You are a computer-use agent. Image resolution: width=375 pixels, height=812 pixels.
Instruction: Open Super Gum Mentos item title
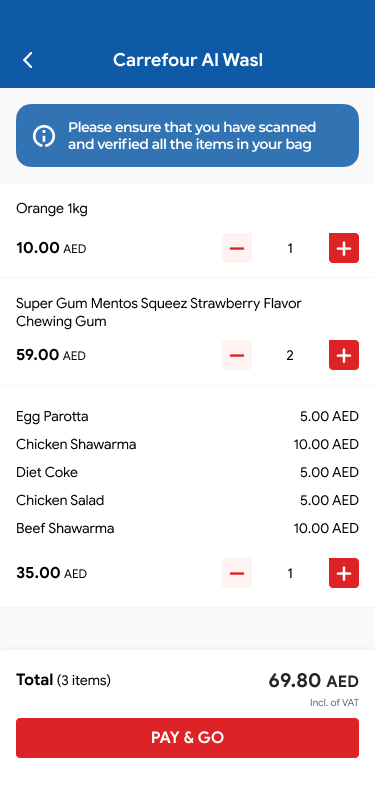pos(158,312)
